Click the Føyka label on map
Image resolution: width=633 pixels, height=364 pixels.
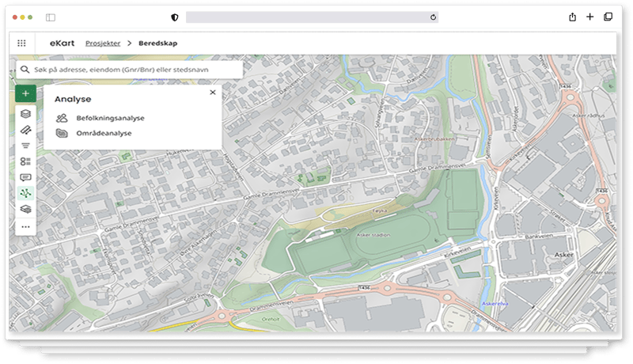click(x=380, y=210)
